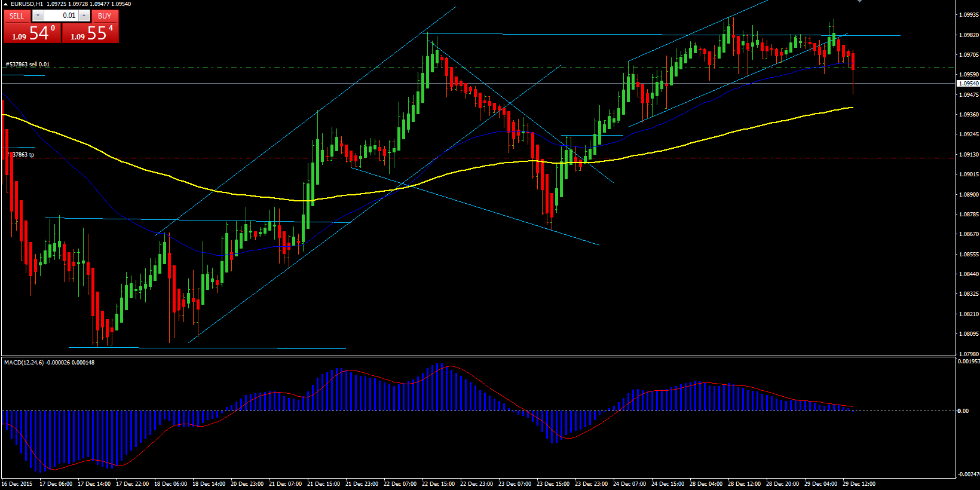980x490 pixels.
Task: Click the MACD zero level 0.00 label
Action: click(x=963, y=411)
